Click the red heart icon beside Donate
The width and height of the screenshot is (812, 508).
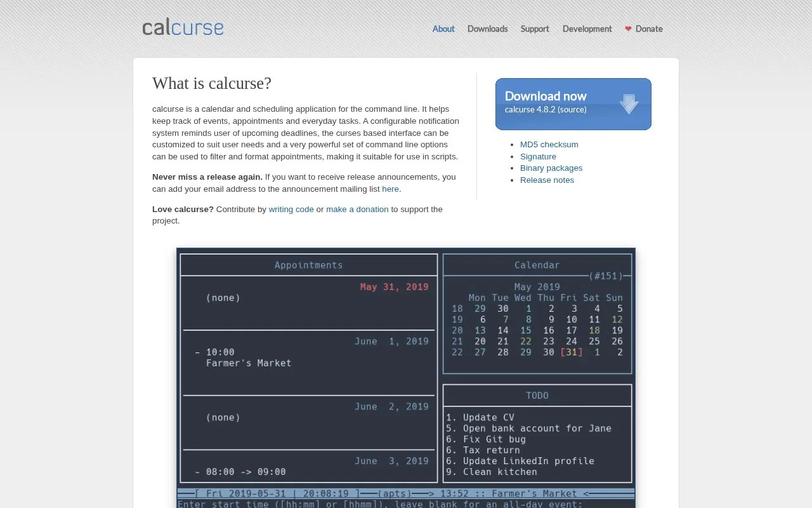click(628, 29)
